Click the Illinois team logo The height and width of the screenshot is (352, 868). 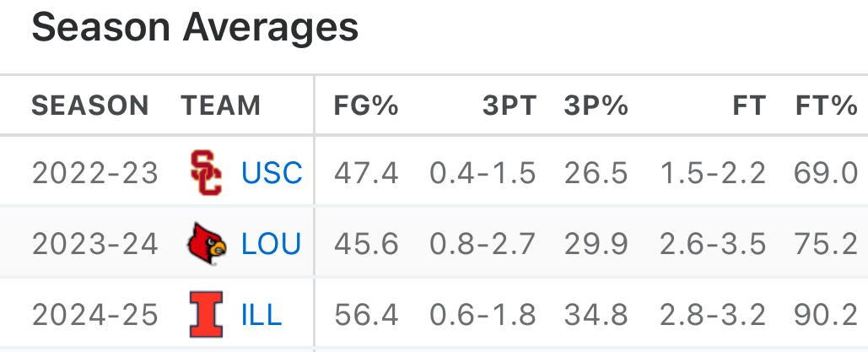click(207, 315)
